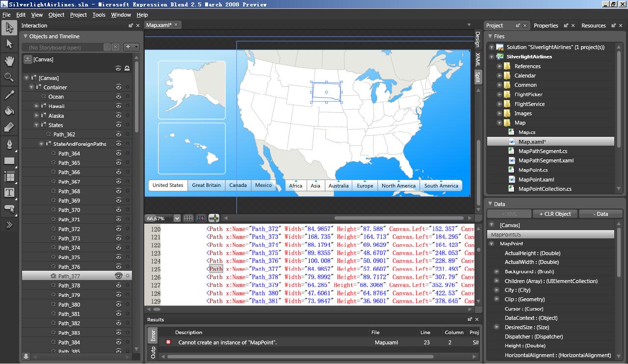Screen dimensions: 628x364
Task: Expand the Background : (Brush) property
Action: click(497, 272)
